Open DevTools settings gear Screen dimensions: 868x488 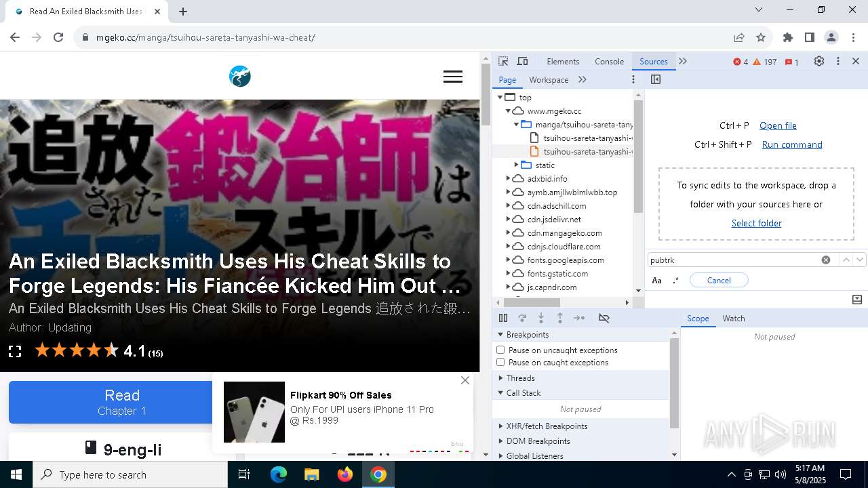(819, 61)
